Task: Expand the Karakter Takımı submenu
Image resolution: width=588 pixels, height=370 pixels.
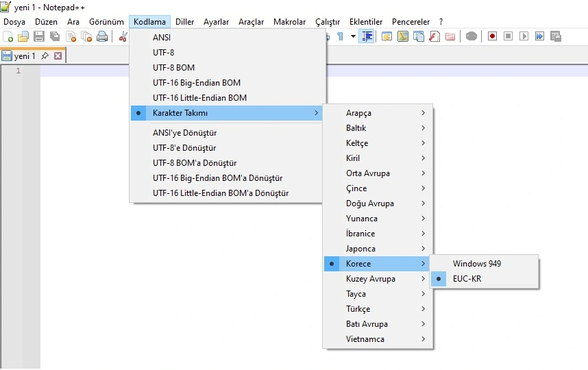Action: [227, 113]
